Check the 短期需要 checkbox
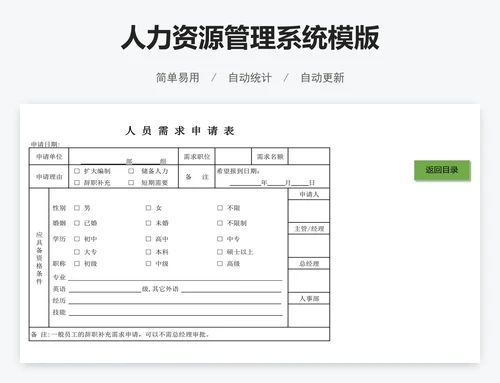The image size is (500, 383). coord(131,183)
